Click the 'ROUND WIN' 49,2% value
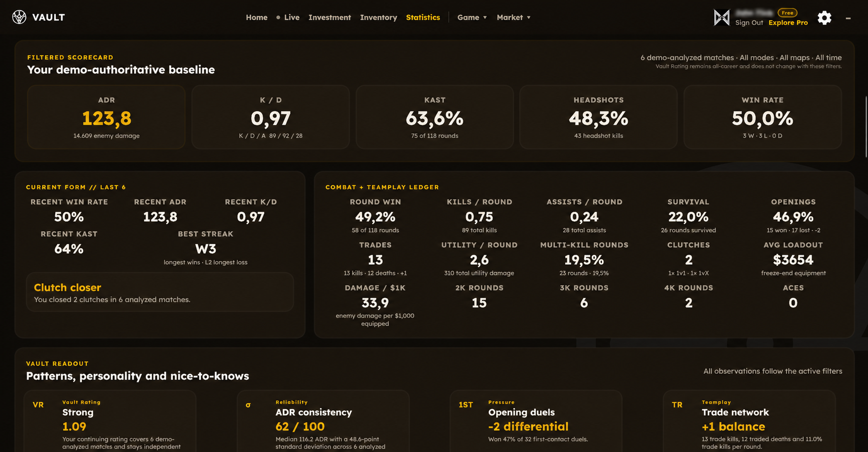The image size is (868, 452). (x=375, y=217)
